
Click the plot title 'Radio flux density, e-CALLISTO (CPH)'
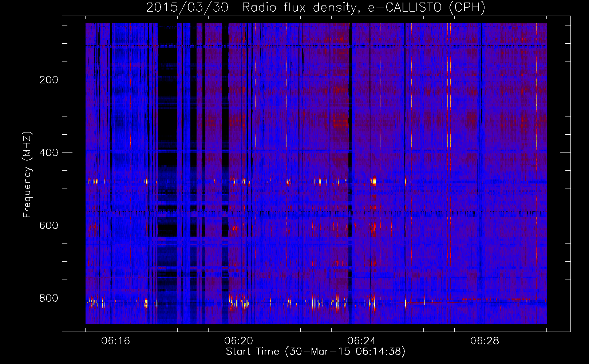pyautogui.click(x=363, y=7)
